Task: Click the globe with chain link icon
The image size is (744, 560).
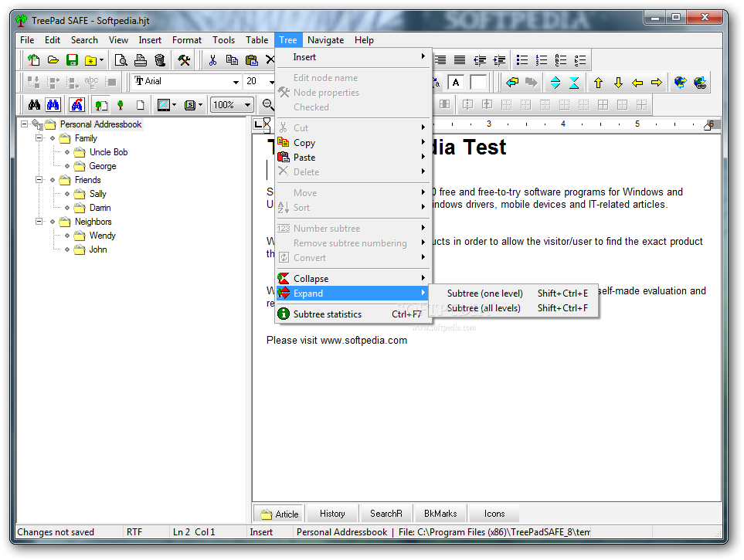Action: tap(700, 83)
